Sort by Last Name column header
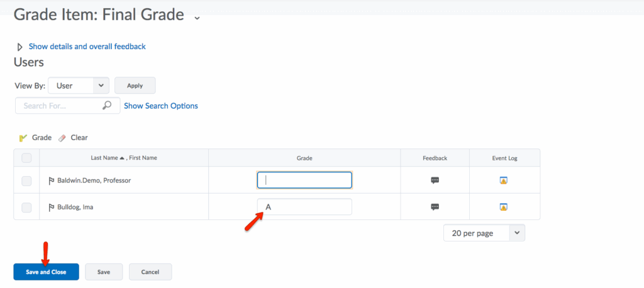The width and height of the screenshot is (644, 288). coord(108,158)
